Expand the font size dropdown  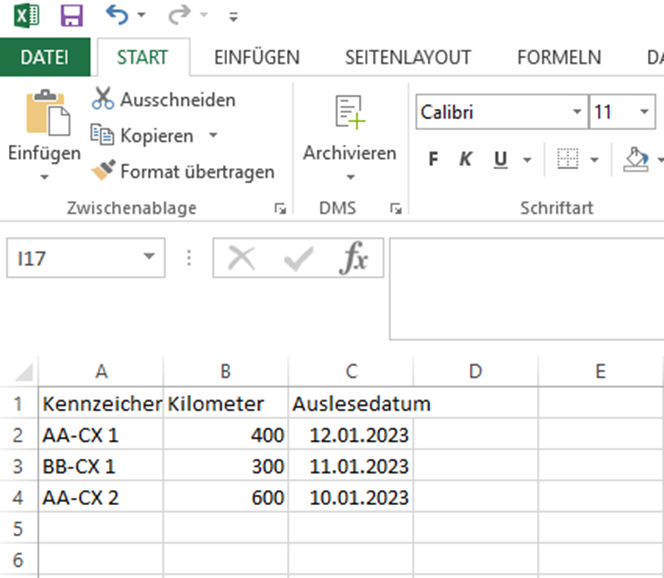coord(644,112)
